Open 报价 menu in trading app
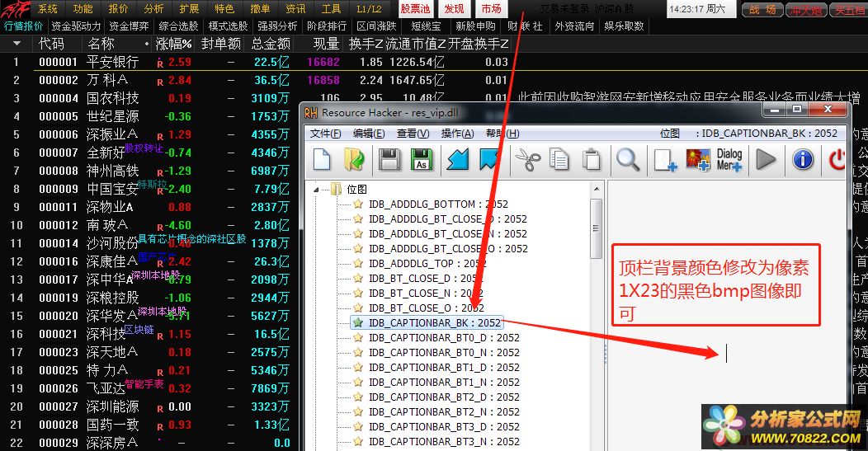Screen dimensions: 868x451 point(118,9)
